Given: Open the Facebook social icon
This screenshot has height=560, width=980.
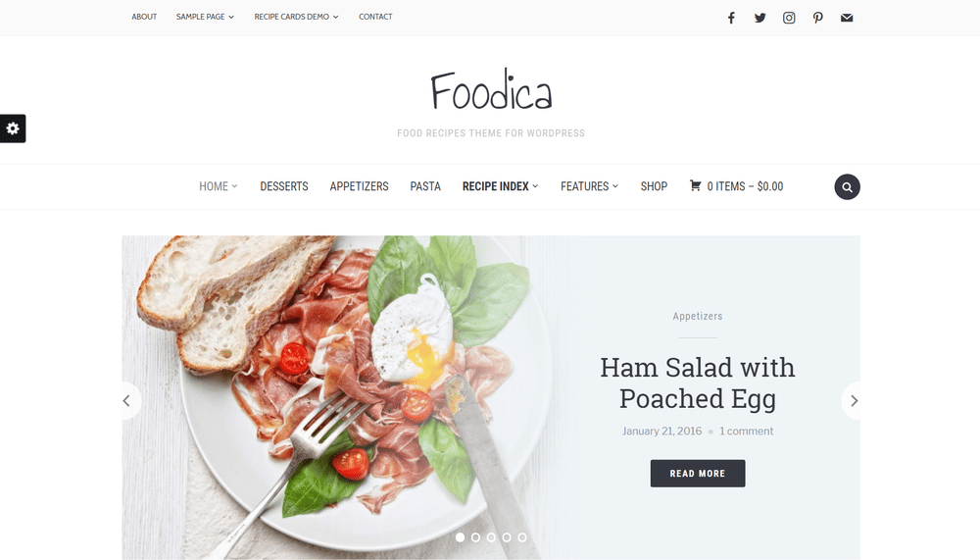Looking at the screenshot, I should 731,18.
